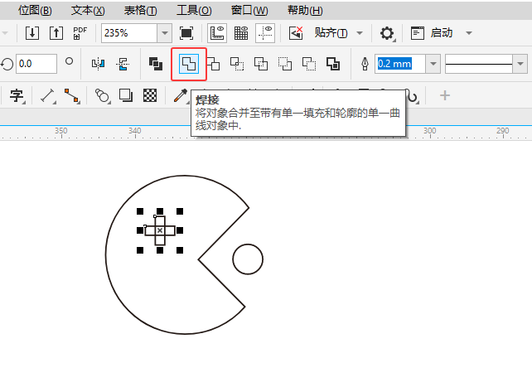Expand the outline width 0.2 mm dropdown
Viewport: 532px width, 392px height.
click(x=433, y=64)
